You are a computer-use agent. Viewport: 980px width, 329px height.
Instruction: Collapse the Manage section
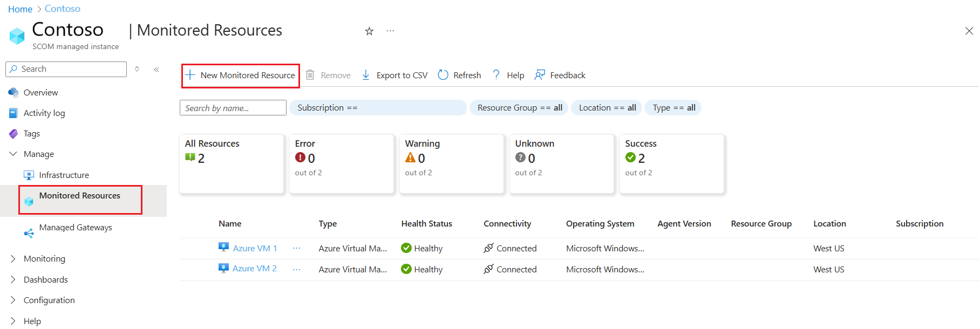13,154
